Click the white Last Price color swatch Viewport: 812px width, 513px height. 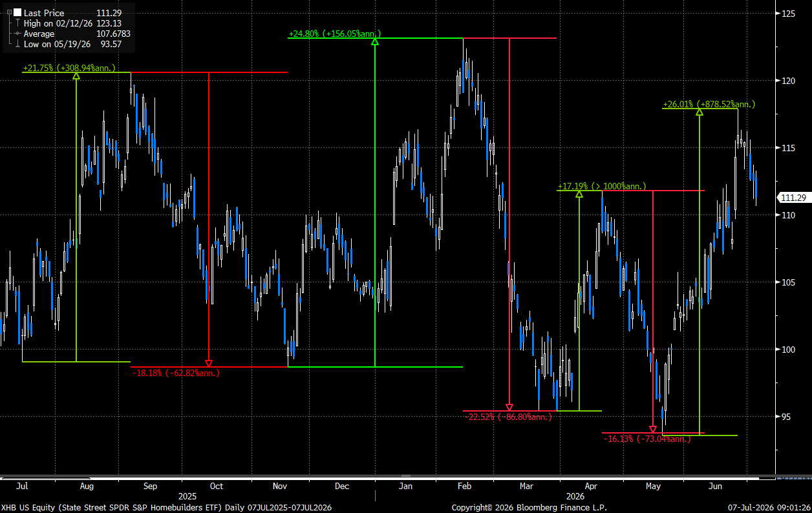[17, 12]
